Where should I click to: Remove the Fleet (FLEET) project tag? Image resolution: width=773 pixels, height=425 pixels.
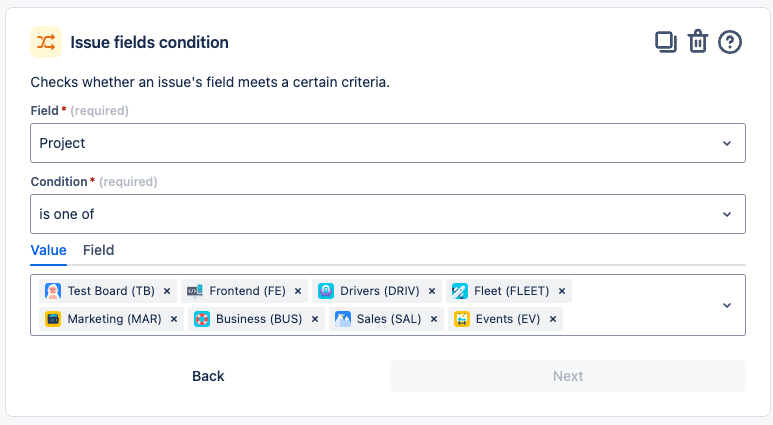click(562, 291)
